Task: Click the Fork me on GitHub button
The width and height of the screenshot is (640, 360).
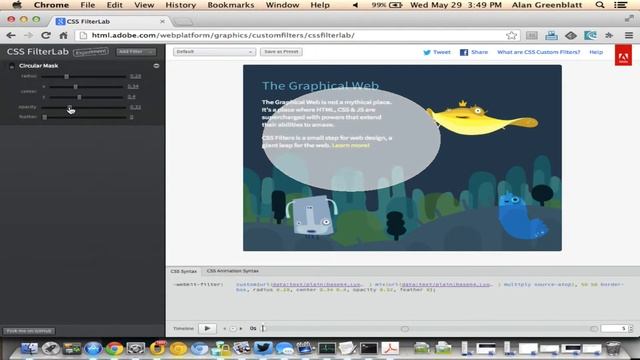Action: (29, 331)
